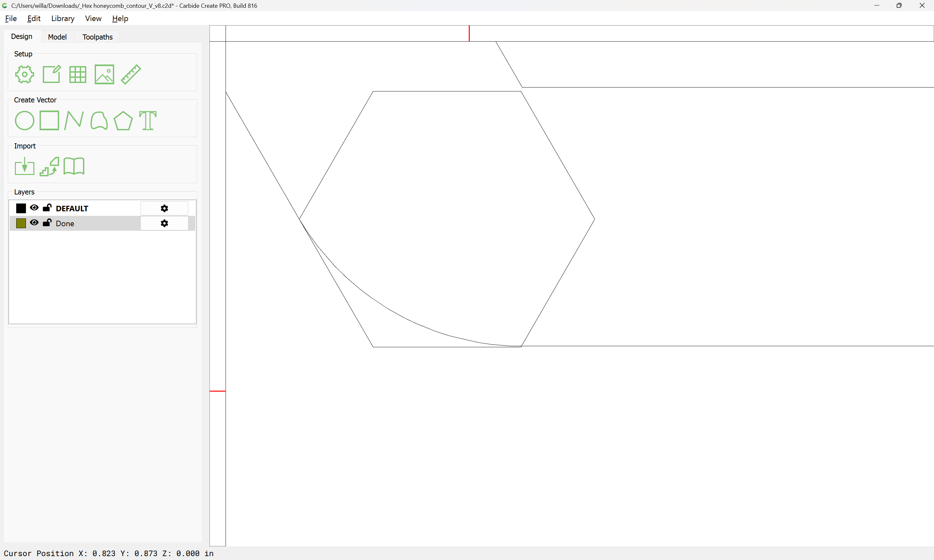Click the Cursor Position status text

(109, 554)
